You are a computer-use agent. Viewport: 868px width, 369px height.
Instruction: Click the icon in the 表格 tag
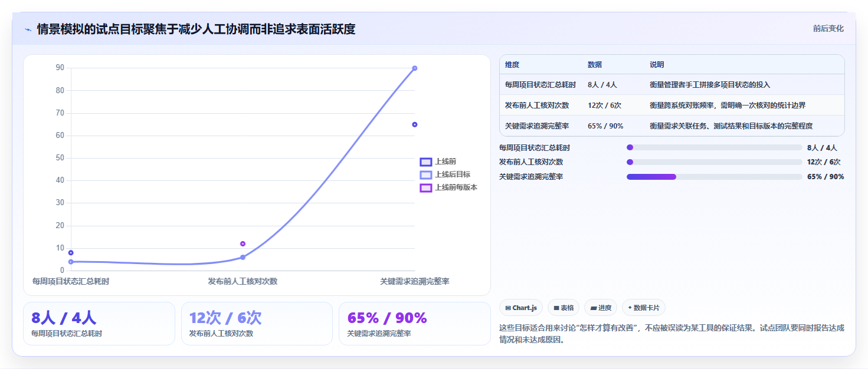556,308
